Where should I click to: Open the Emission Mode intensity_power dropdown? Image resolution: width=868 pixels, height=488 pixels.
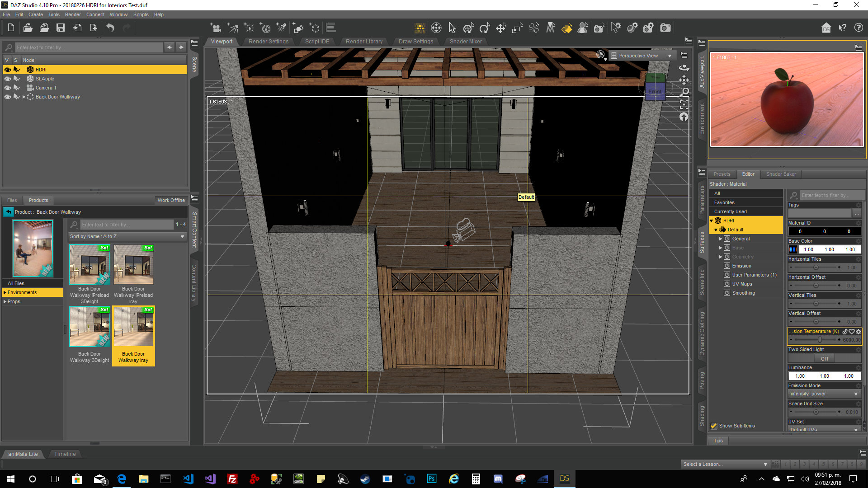824,394
